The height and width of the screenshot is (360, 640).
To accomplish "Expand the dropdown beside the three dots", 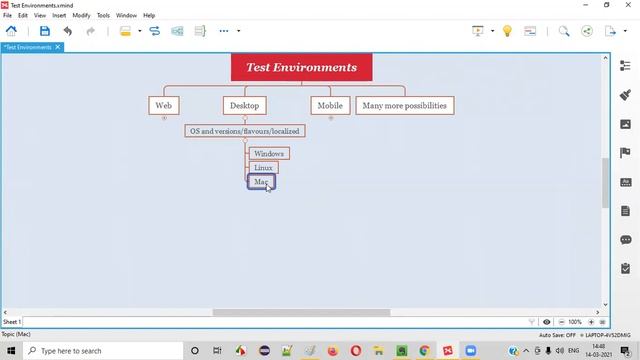I will 239,31.
